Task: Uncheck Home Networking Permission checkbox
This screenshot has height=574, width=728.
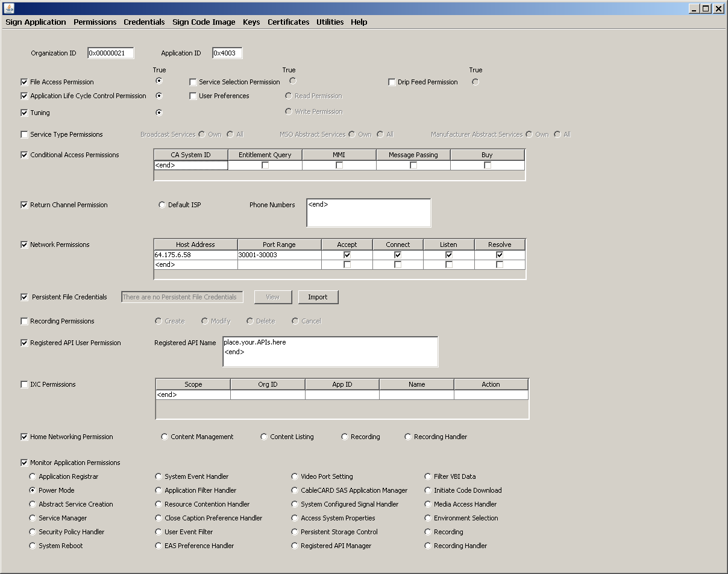Action: (24, 437)
